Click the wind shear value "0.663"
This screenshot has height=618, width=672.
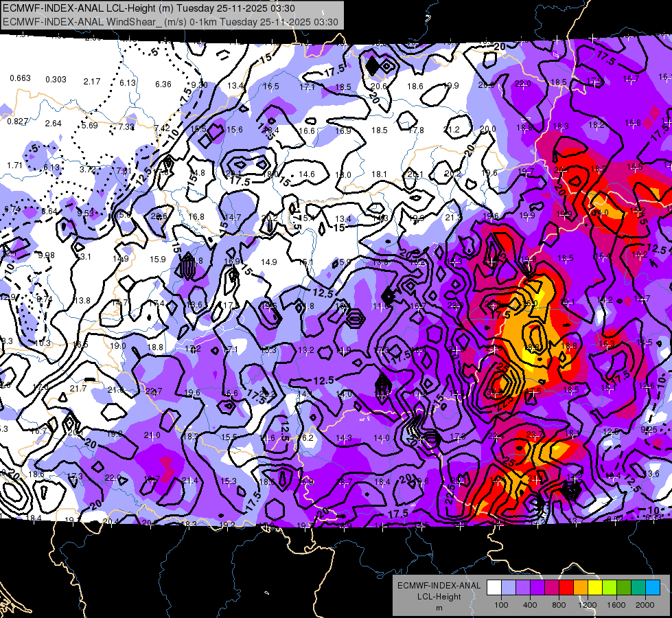(x=20, y=78)
